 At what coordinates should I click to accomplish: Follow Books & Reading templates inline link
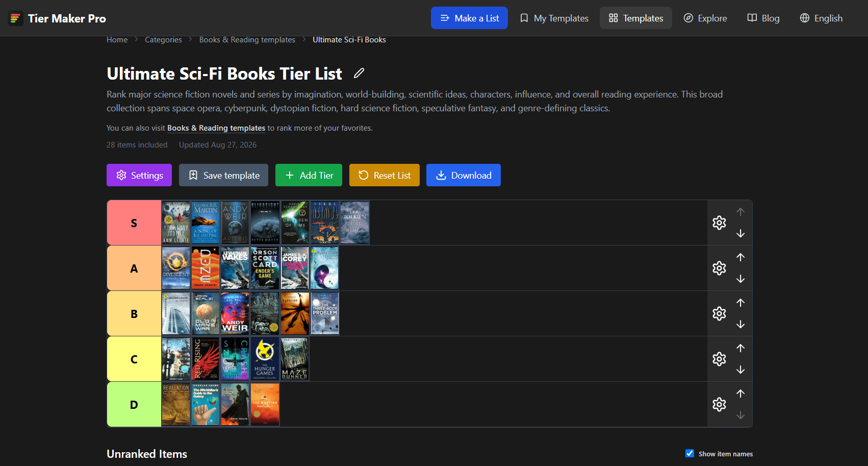point(216,128)
